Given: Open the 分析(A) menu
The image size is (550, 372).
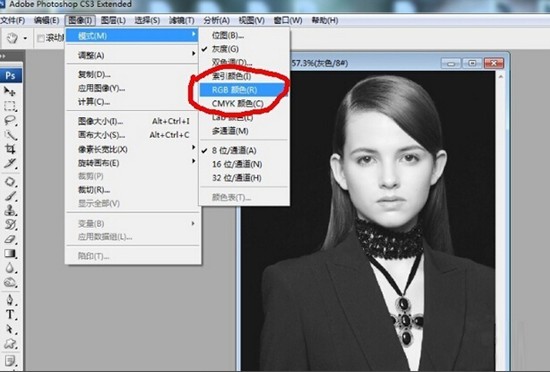Looking at the screenshot, I should [x=216, y=20].
